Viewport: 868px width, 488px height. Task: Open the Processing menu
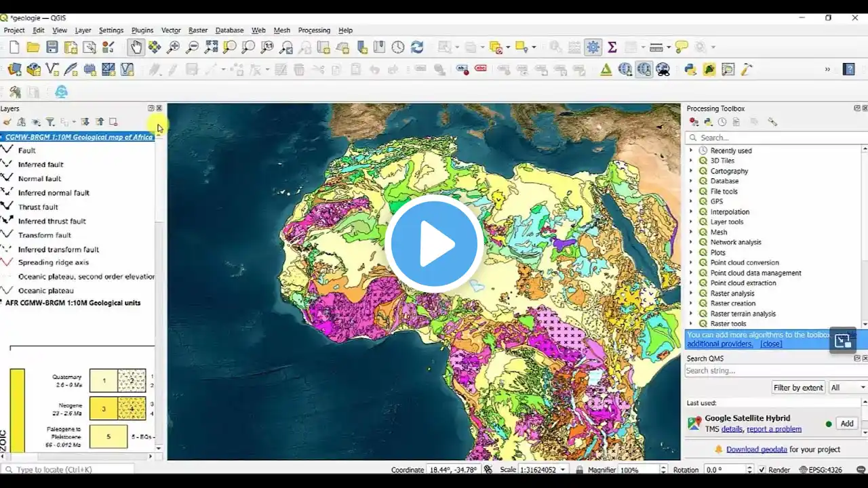[314, 30]
